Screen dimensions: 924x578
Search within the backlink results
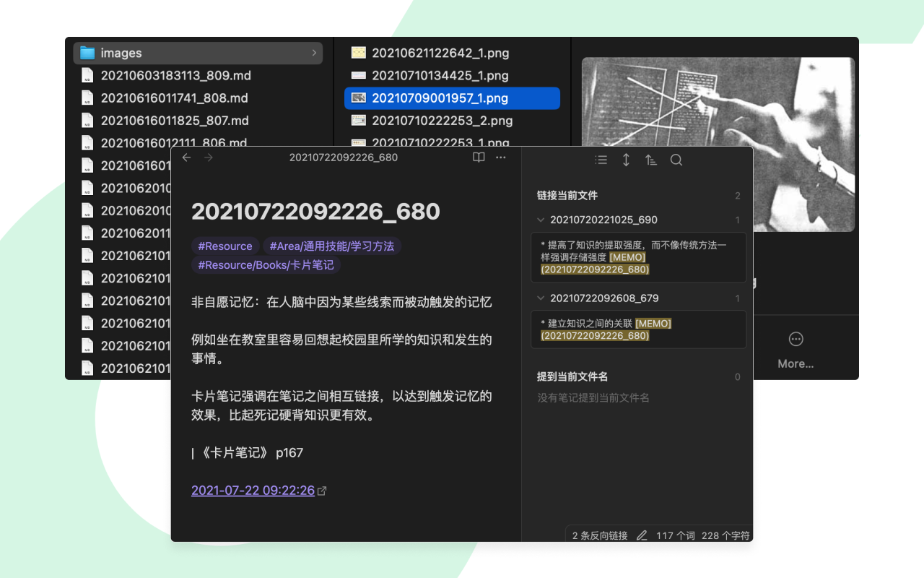click(x=676, y=160)
